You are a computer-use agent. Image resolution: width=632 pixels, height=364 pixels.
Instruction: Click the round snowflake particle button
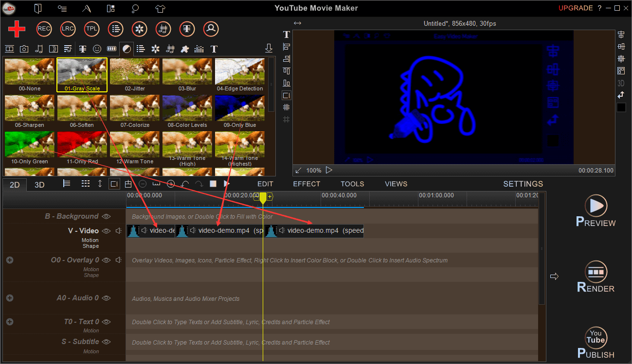click(139, 29)
